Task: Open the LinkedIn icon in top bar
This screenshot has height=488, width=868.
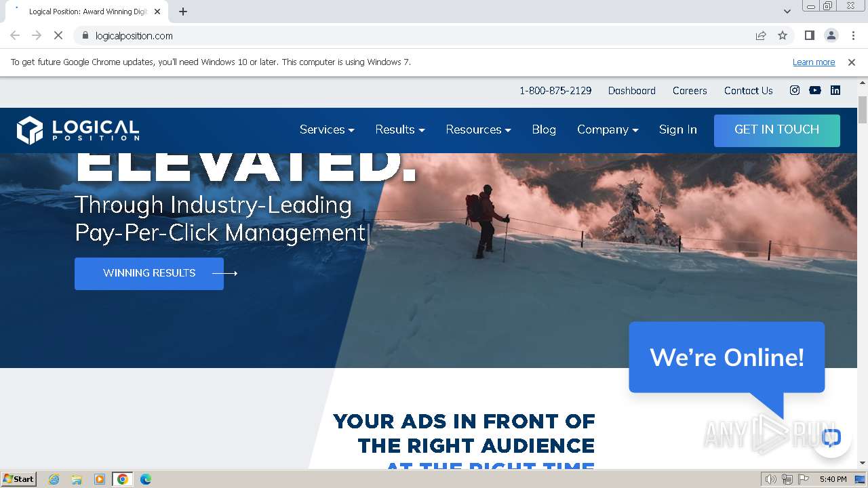Action: tap(835, 90)
